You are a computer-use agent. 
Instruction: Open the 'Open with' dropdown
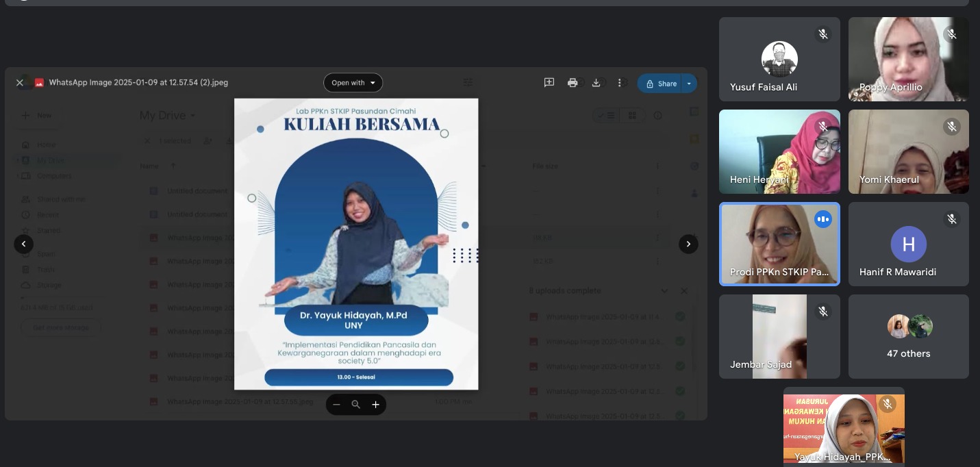pyautogui.click(x=353, y=83)
